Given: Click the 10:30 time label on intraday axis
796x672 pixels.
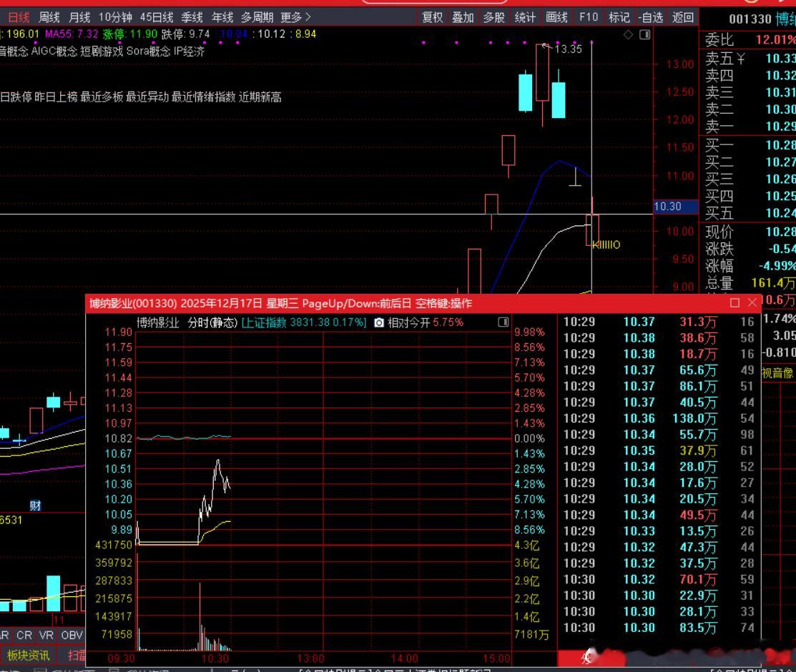Looking at the screenshot, I should [215, 658].
